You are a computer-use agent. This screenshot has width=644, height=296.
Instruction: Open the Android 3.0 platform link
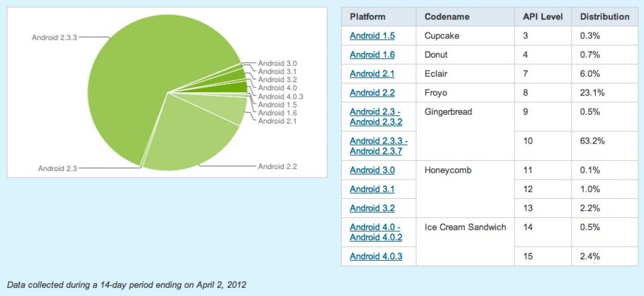372,170
